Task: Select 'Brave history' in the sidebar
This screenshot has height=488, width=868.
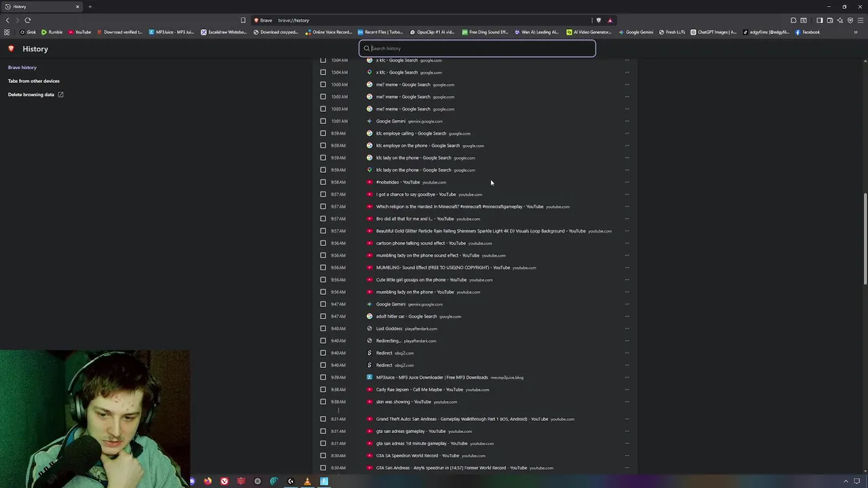Action: point(22,67)
